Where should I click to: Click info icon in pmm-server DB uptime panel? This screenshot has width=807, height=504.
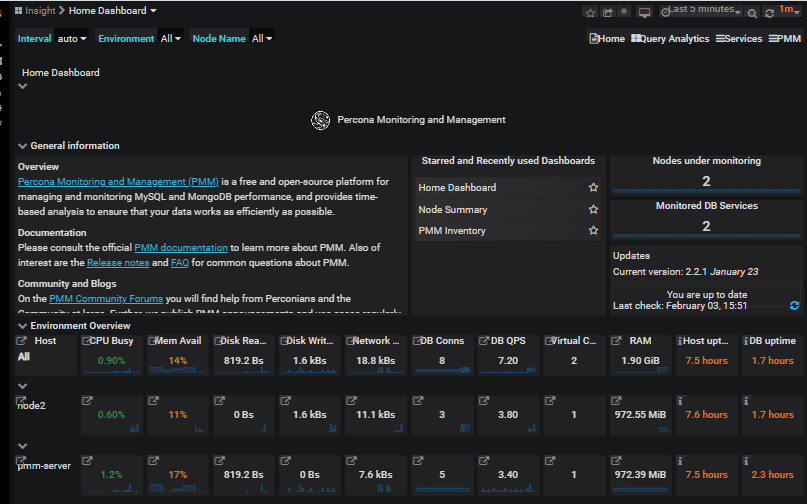click(x=746, y=461)
